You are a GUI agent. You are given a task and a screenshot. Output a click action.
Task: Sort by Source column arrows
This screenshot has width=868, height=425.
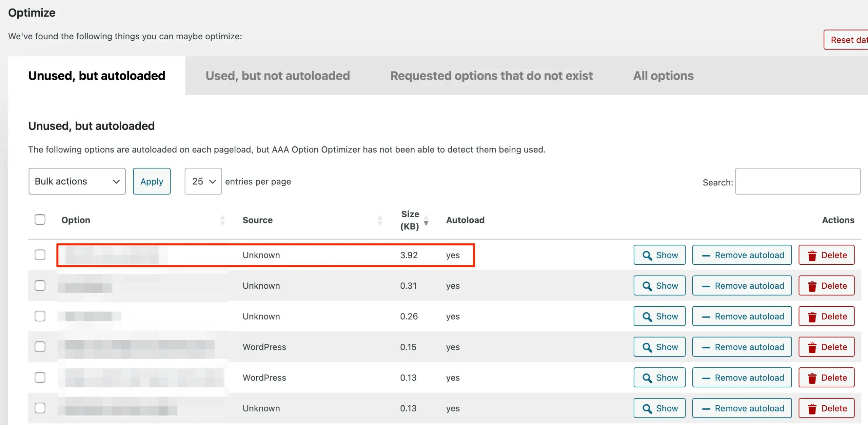tap(380, 220)
